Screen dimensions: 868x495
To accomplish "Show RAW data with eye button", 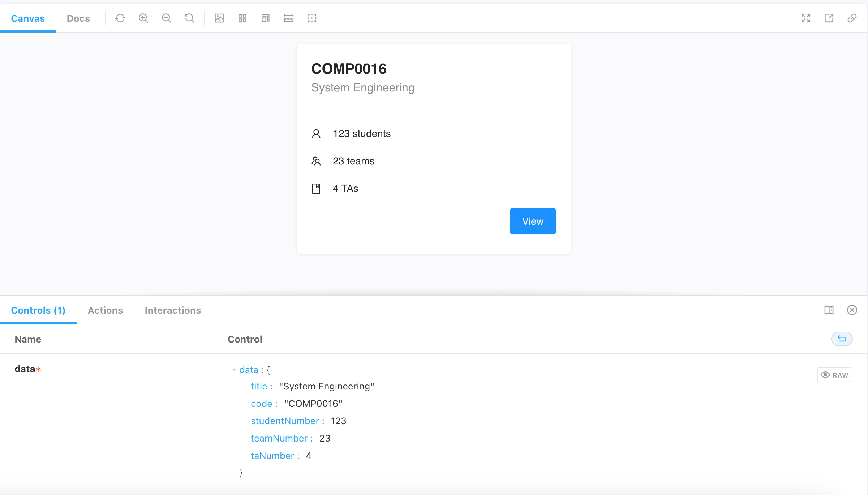I will (x=834, y=375).
